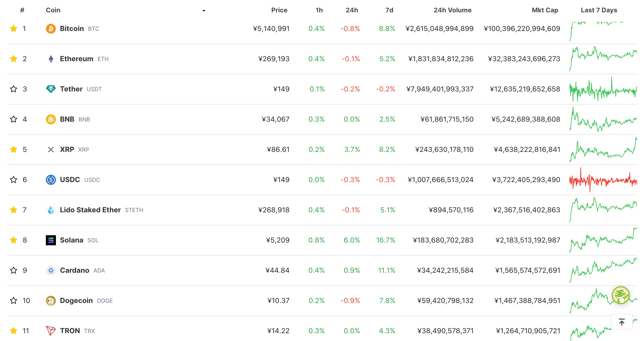This screenshot has width=644, height=341.
Task: Sort by the 24h change column header
Action: [352, 10]
